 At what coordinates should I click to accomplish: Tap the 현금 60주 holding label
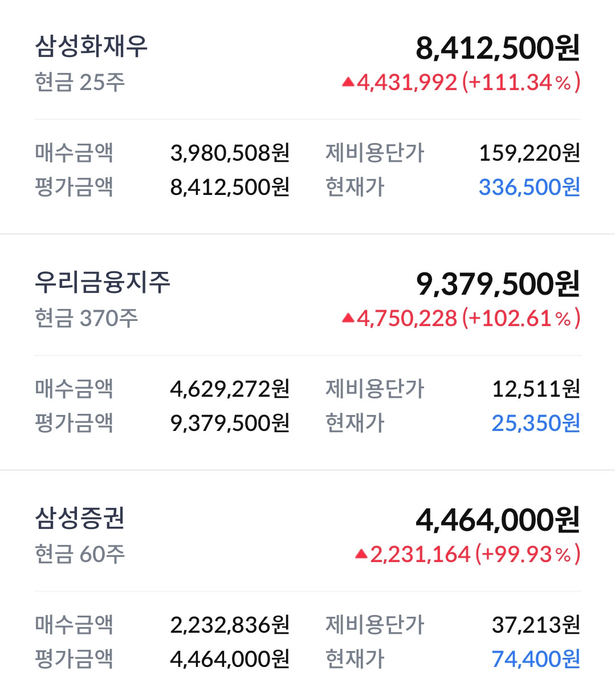click(80, 554)
